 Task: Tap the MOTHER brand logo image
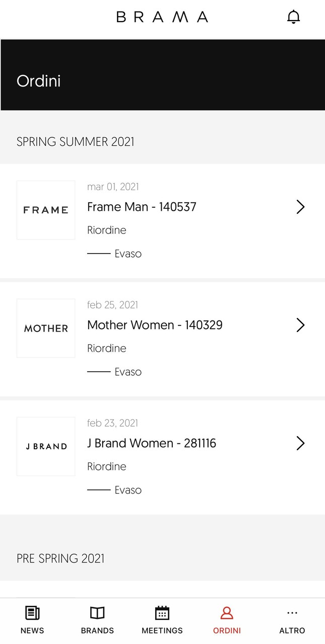[46, 328]
